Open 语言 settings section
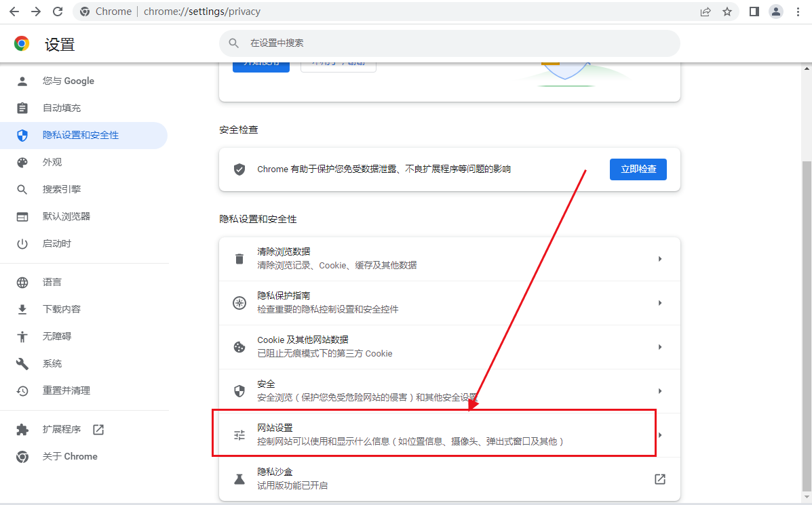 coord(84,282)
